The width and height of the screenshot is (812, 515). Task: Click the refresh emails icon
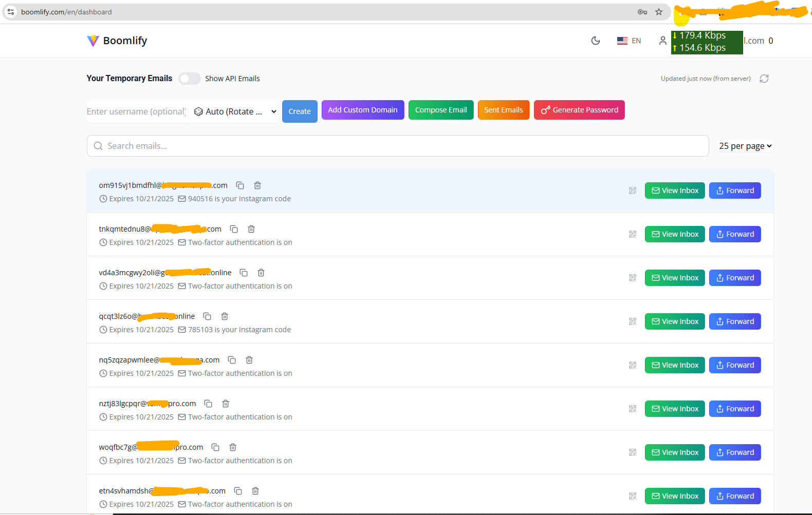click(x=764, y=79)
